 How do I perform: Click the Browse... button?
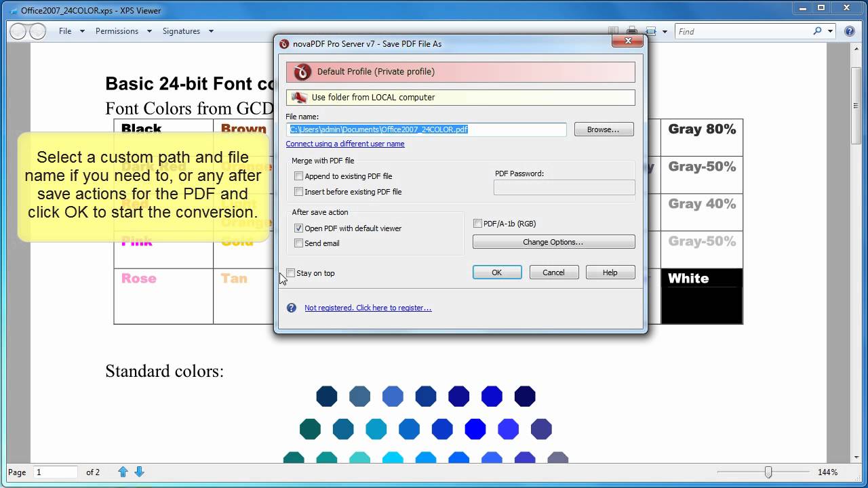[x=604, y=129]
